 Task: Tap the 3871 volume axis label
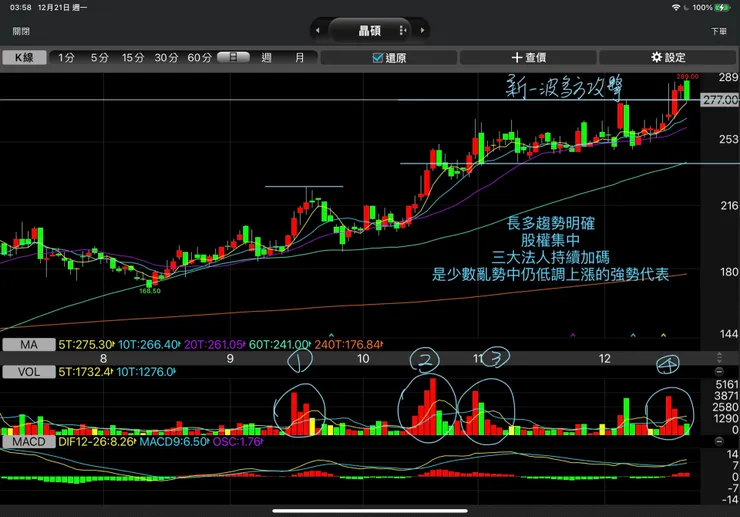coord(726,396)
